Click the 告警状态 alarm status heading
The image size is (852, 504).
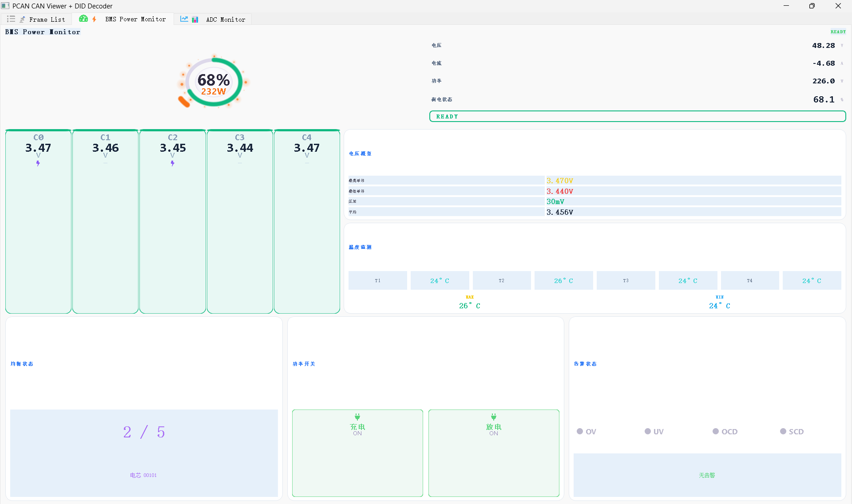pos(585,364)
